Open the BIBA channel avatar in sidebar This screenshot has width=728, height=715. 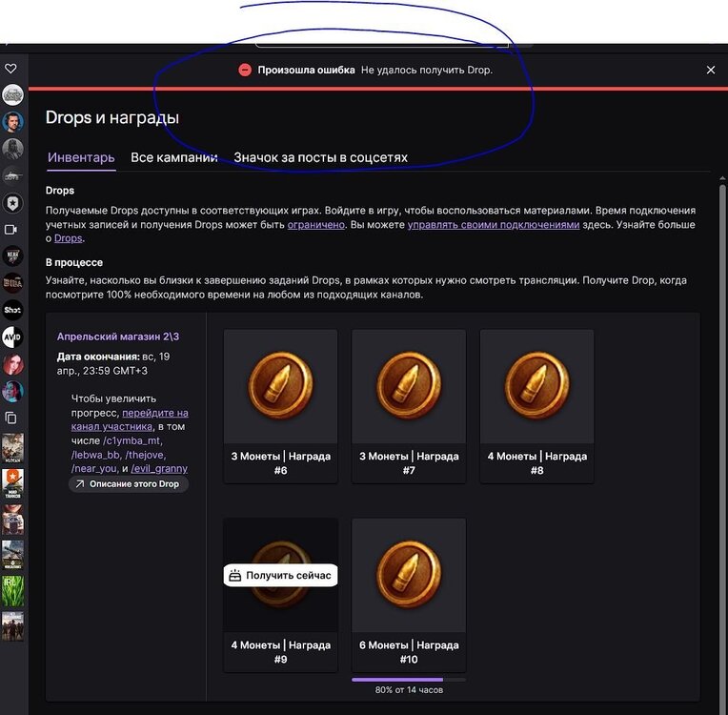point(12,283)
